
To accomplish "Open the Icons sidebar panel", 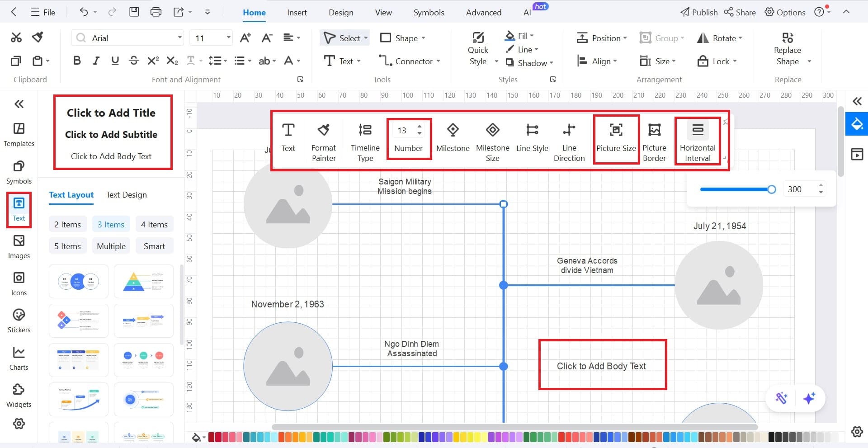I will [x=19, y=284].
